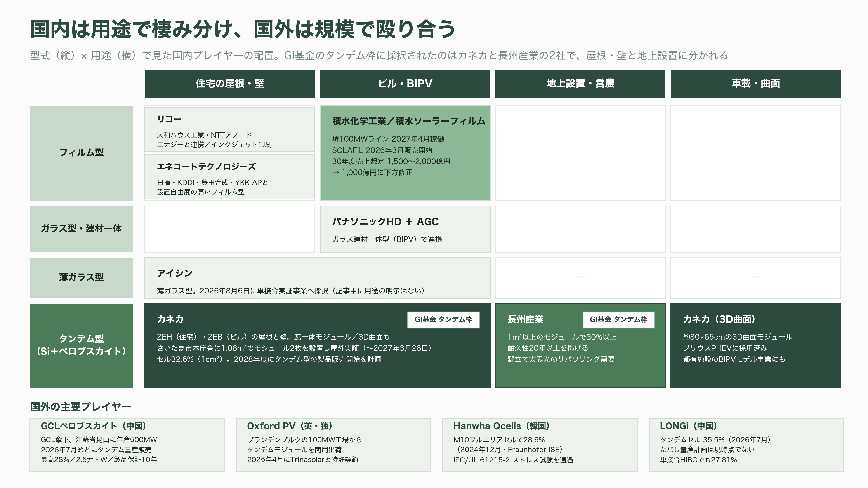
Task: Click the アイシン card heading
Action: click(x=175, y=273)
